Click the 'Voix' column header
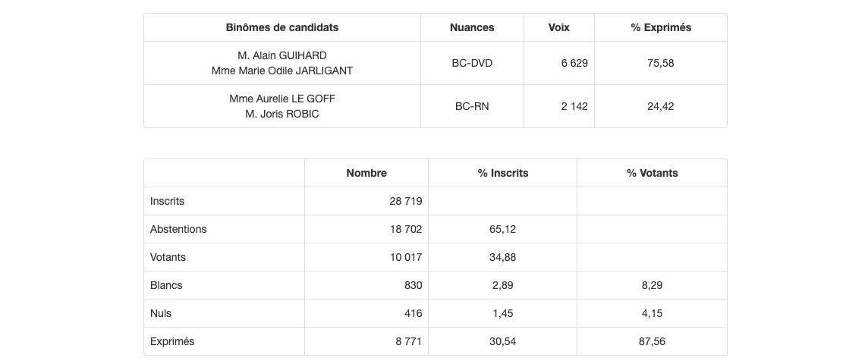The width and height of the screenshot is (868, 364). coord(558,27)
